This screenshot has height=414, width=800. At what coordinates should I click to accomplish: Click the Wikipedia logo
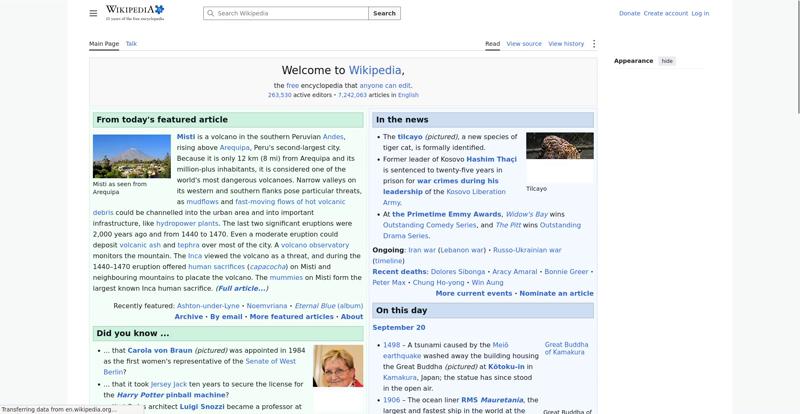(135, 13)
